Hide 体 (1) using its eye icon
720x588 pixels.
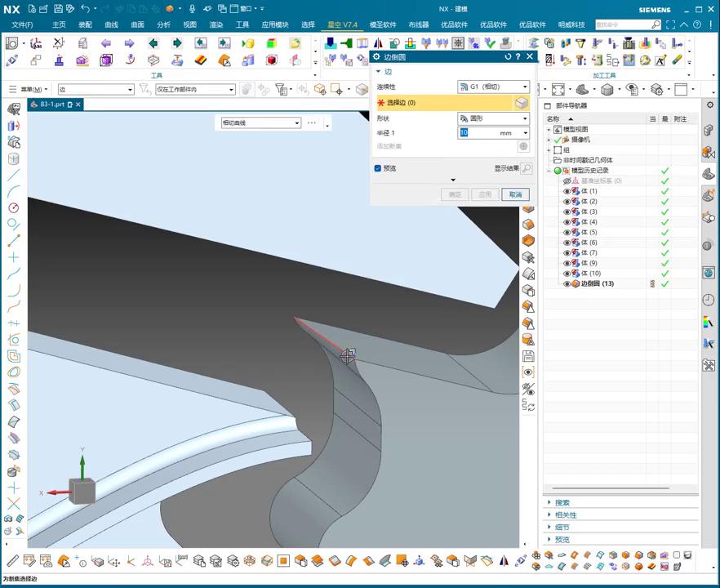tap(567, 191)
